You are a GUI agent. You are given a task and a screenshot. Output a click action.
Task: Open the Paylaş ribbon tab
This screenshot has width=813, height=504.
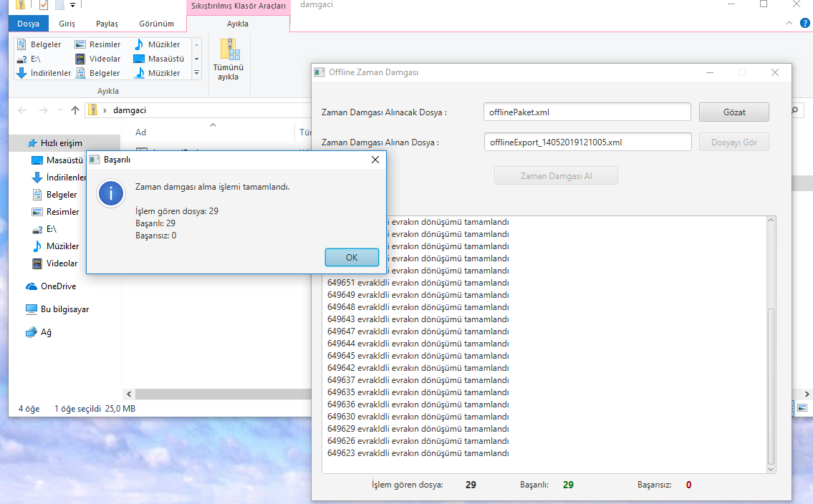(107, 24)
